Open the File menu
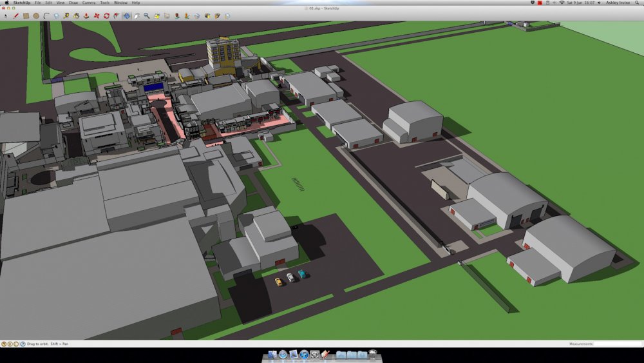This screenshot has height=363, width=644. [38, 3]
